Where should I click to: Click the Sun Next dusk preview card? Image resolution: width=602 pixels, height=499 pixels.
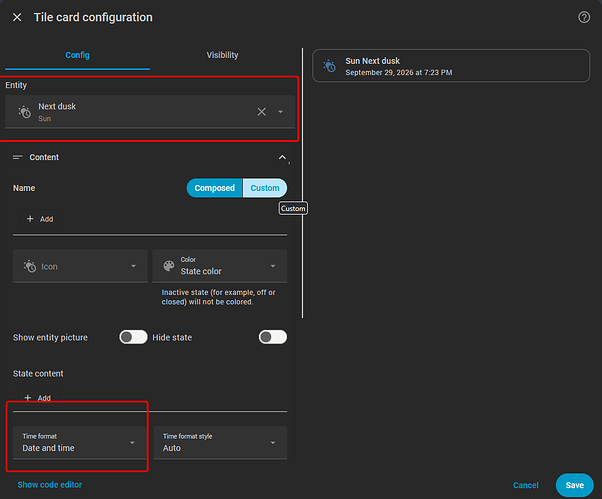coord(451,66)
